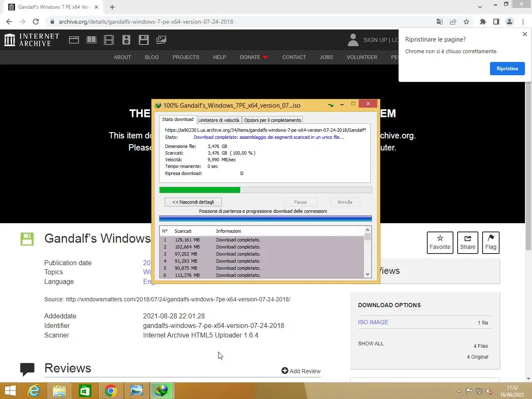Open the DONATE menu item
The image size is (532, 399).
254,57
